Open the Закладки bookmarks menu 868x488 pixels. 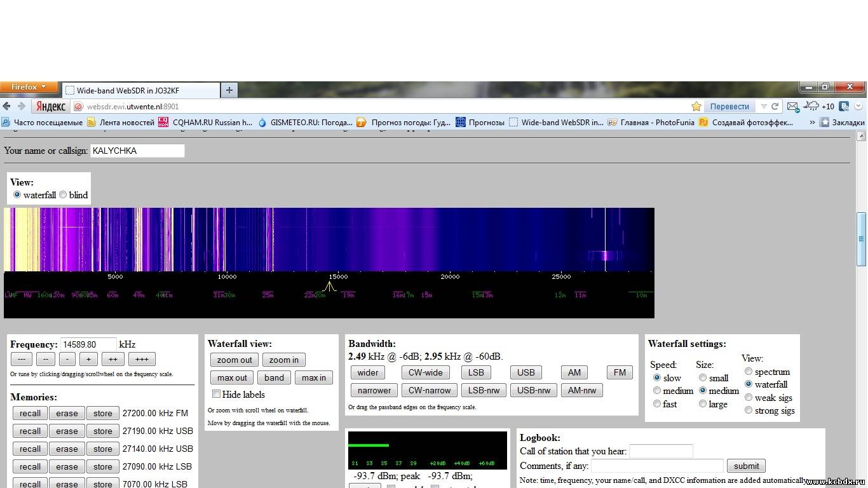click(843, 122)
